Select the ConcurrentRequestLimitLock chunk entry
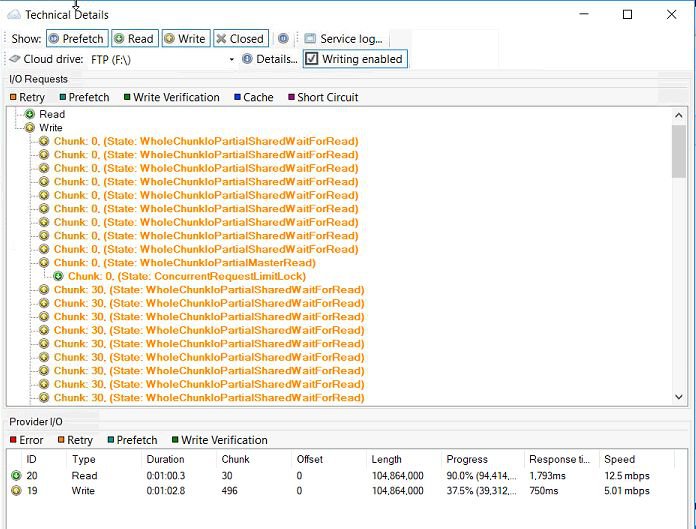Image resolution: width=696 pixels, height=529 pixels. [187, 276]
